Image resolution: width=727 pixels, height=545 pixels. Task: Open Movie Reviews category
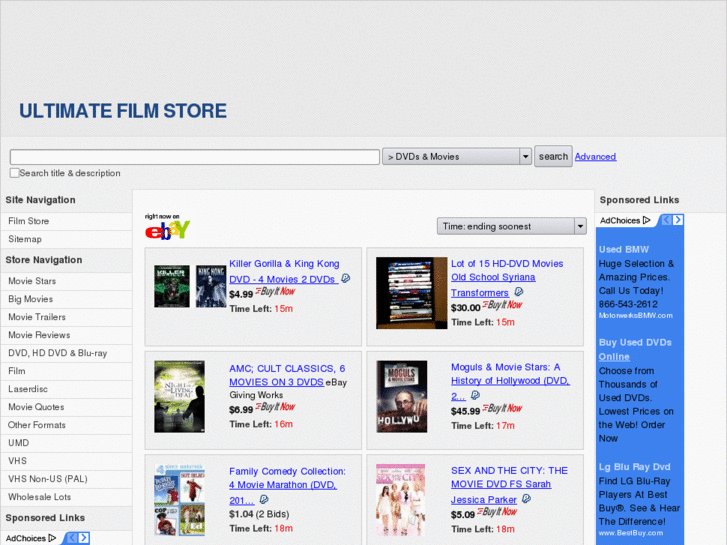[x=39, y=335]
